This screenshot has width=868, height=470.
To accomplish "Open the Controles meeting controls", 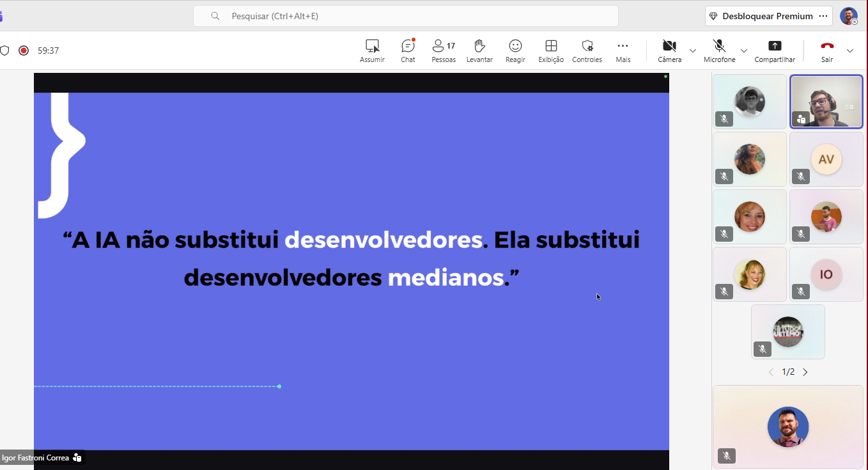I will pos(587,51).
